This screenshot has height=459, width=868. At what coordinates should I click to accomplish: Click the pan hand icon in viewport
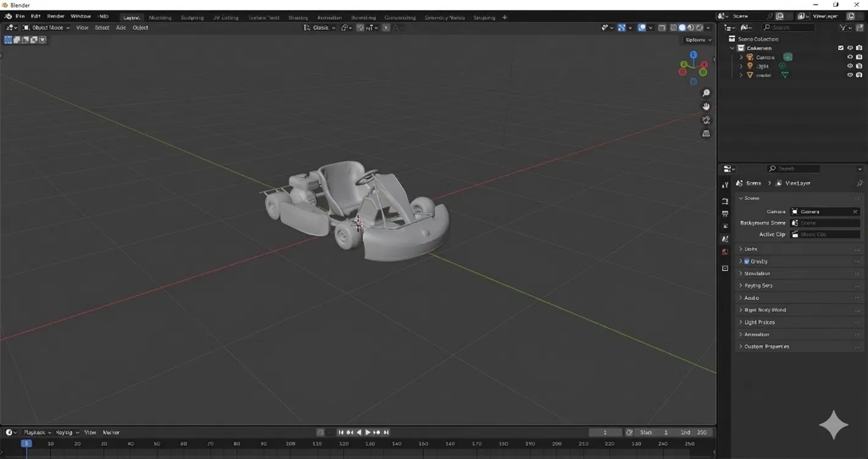click(x=706, y=107)
